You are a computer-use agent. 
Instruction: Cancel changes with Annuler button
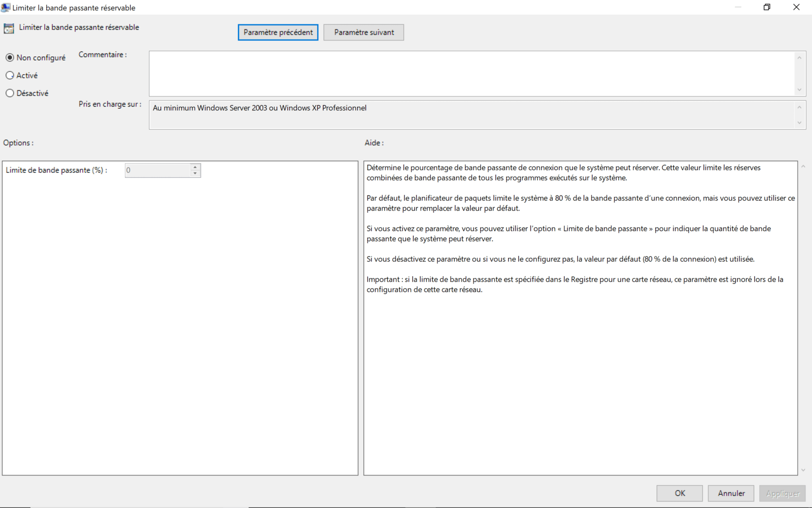coord(731,493)
